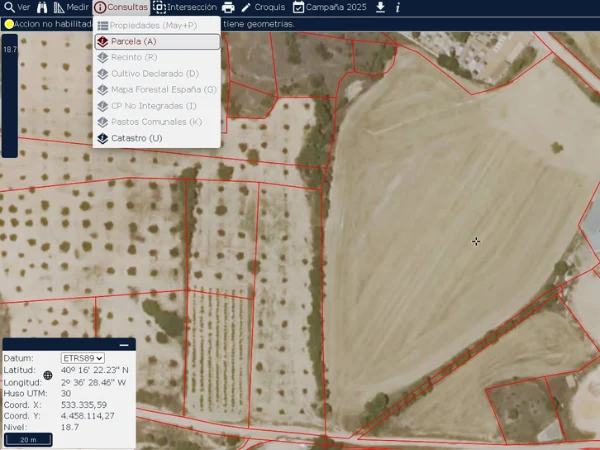Expand the Datum ETRS89 dropdown
600x450 pixels.
[83, 358]
